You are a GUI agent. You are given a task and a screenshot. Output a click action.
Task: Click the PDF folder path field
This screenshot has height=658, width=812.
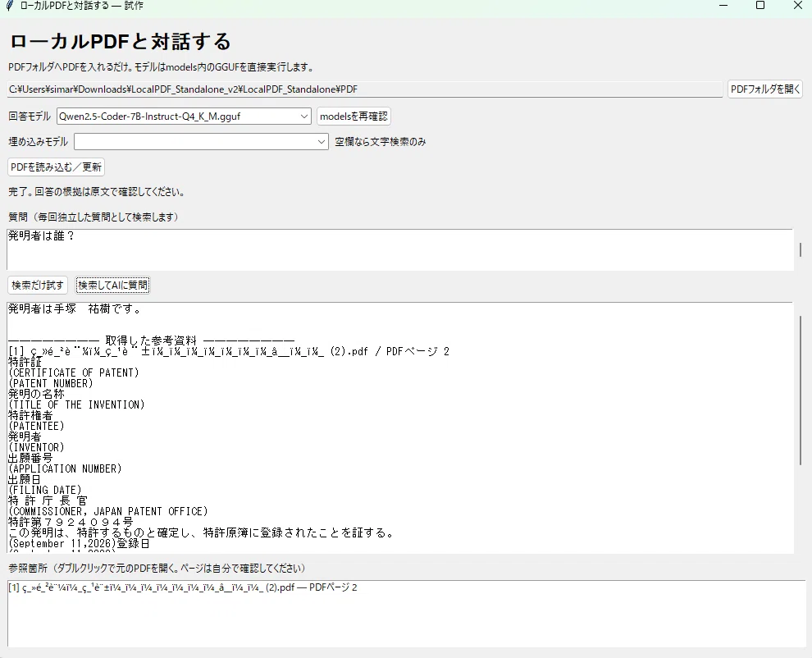[364, 89]
